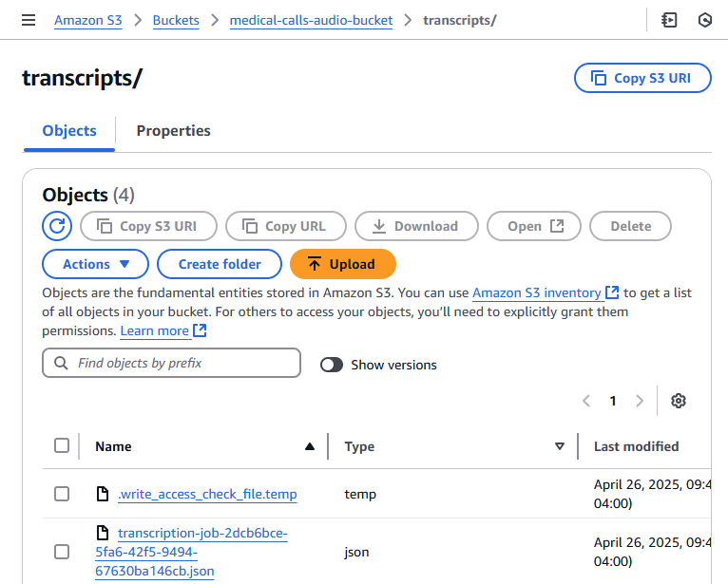Open table preferences gear icon
Image resolution: width=728 pixels, height=584 pixels.
coord(678,401)
